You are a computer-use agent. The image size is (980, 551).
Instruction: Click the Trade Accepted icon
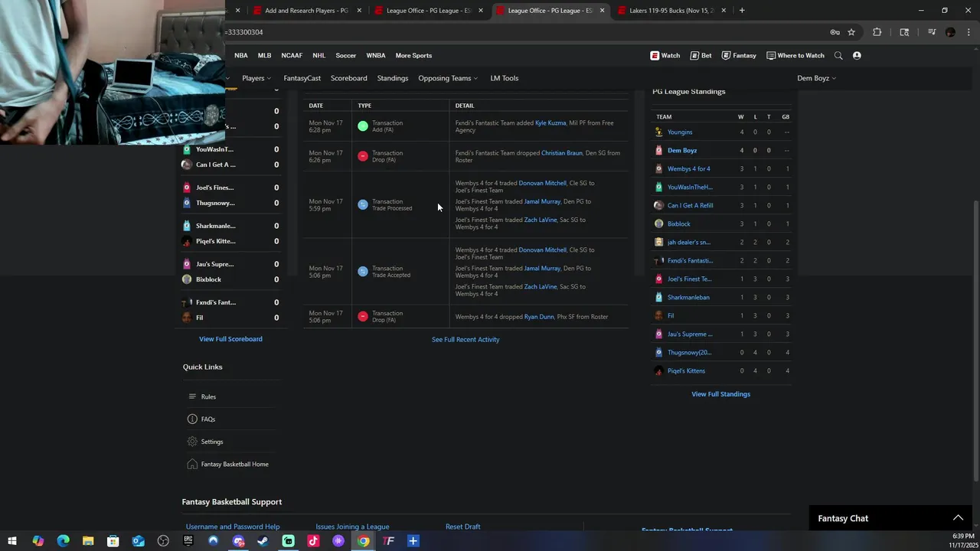tap(363, 272)
